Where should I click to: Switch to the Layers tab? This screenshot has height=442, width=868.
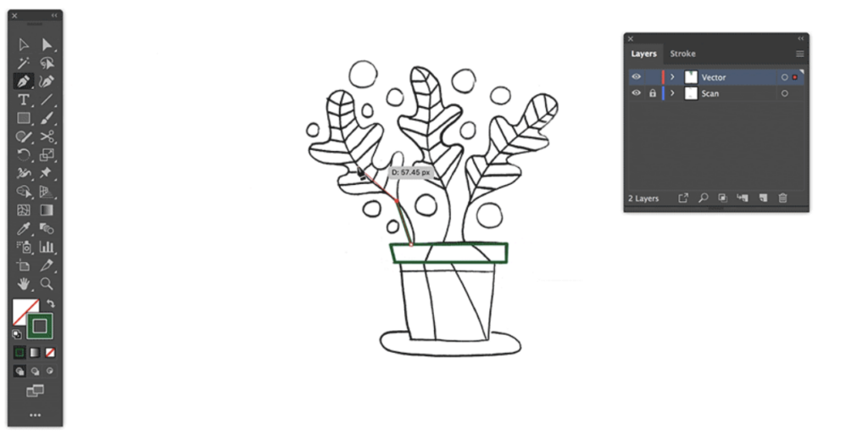tap(643, 54)
